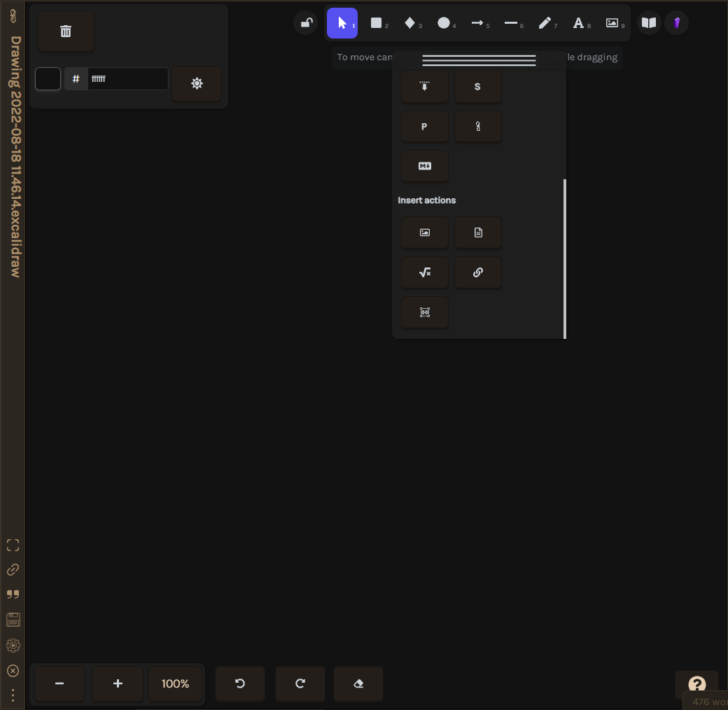
Task: Select the Text tool
Action: point(577,23)
